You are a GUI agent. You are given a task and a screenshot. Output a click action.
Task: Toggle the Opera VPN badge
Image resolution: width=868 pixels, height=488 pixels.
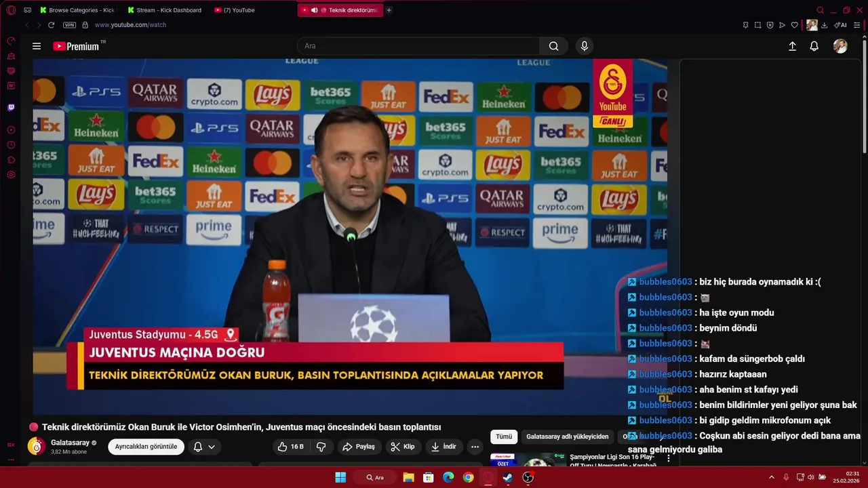[69, 25]
